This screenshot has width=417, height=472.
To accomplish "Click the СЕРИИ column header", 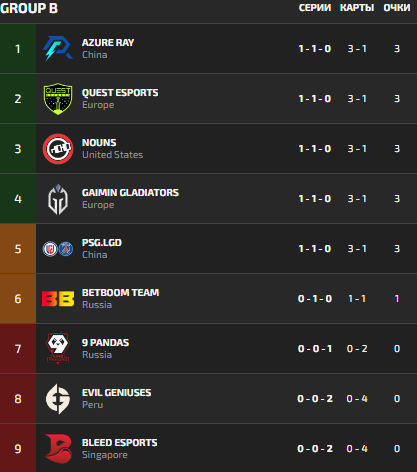I will coord(315,8).
